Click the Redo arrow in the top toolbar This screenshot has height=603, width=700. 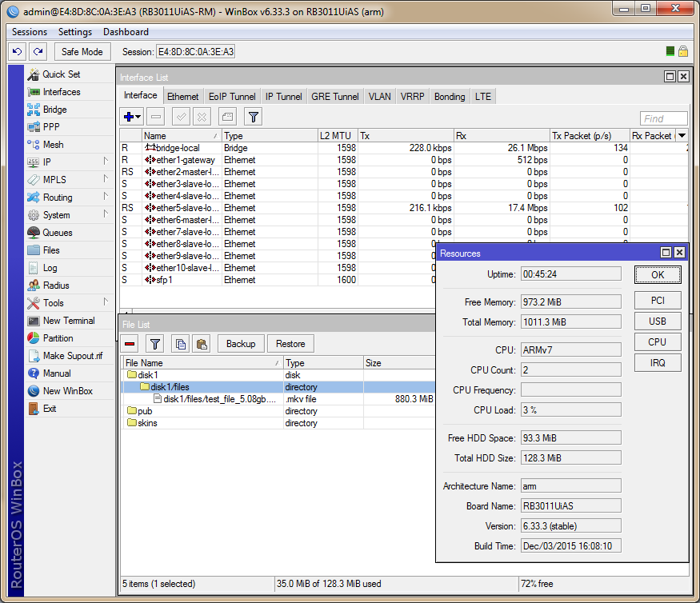pos(38,52)
